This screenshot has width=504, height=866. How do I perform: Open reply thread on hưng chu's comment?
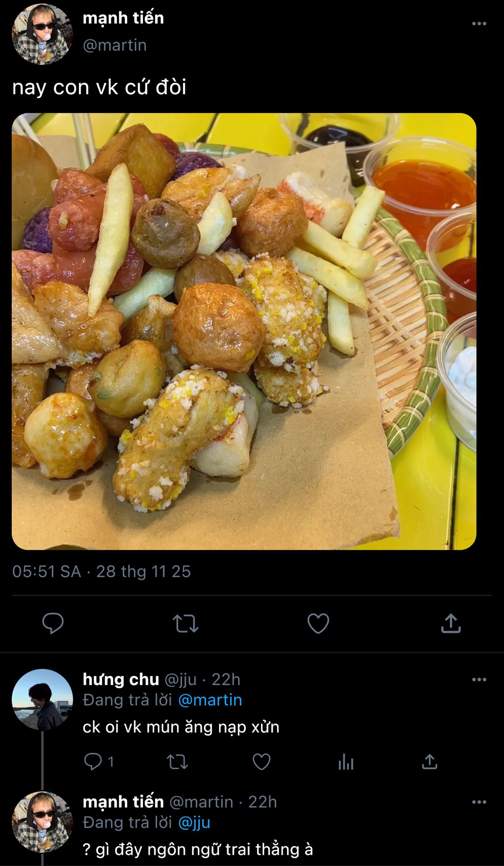tap(93, 762)
